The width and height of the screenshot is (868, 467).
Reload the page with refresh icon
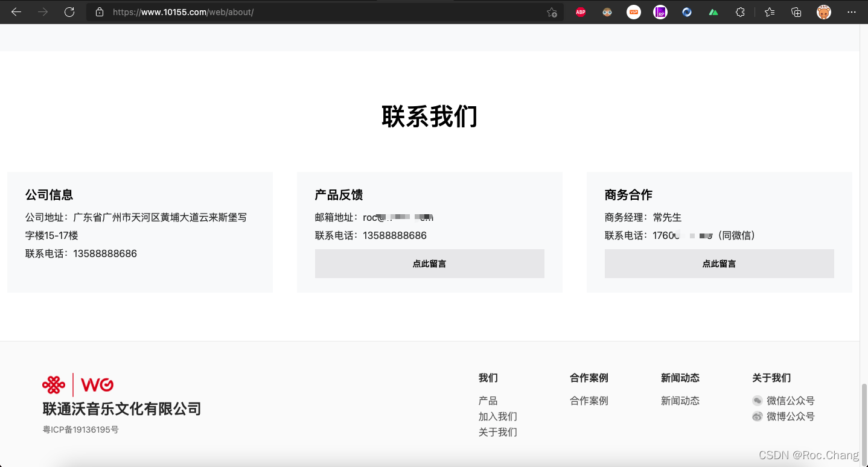[x=69, y=12]
